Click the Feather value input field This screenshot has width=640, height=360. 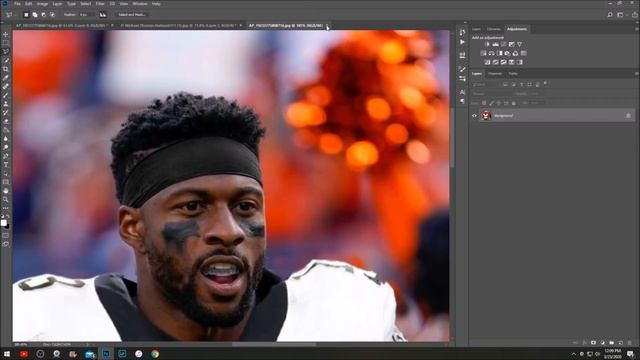[87, 15]
